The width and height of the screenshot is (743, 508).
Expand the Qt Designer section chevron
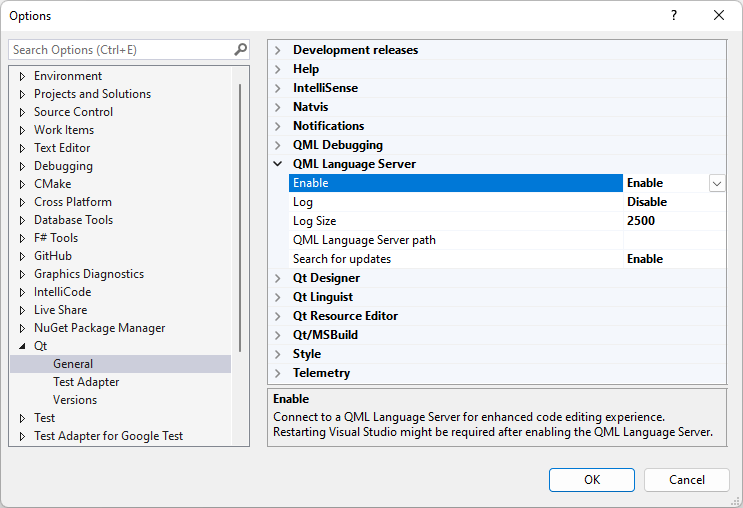pyautogui.click(x=278, y=278)
